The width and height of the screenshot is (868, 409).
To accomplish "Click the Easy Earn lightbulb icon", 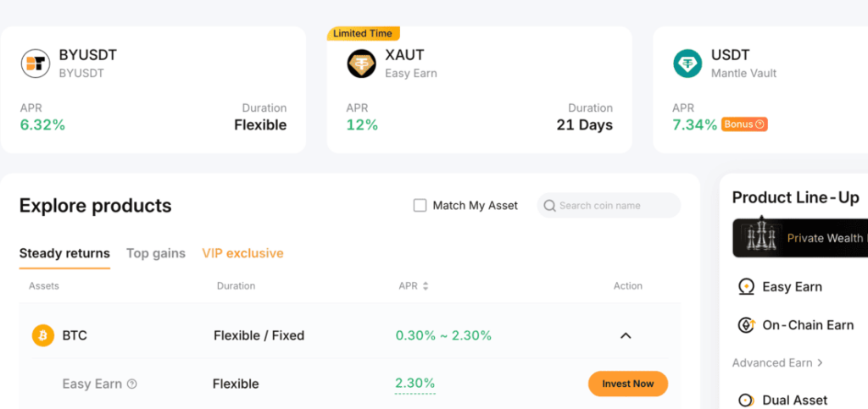I will 746,287.
